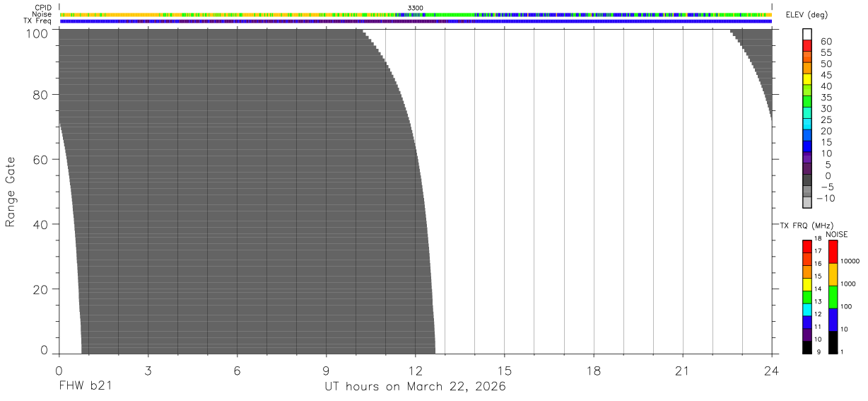Screen dimensions: 868x401
Task: Pick the red top segment of the ELEV colorbar
Action: (x=807, y=45)
